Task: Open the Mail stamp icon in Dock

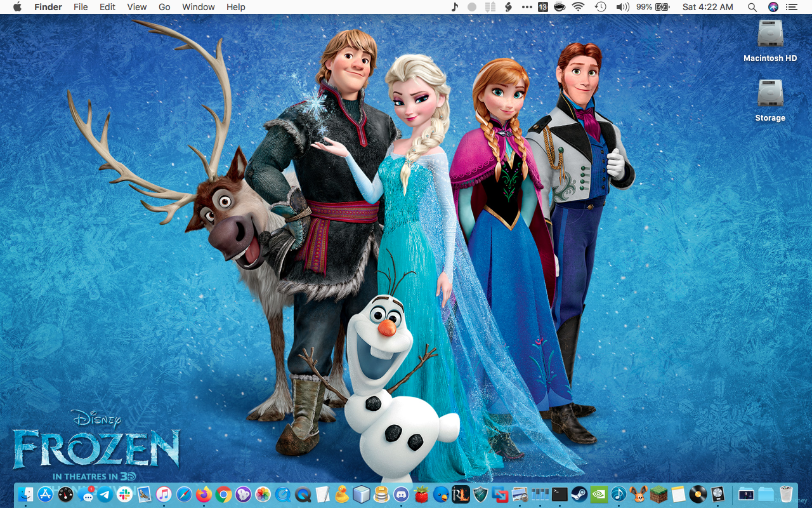Action: pos(144,494)
